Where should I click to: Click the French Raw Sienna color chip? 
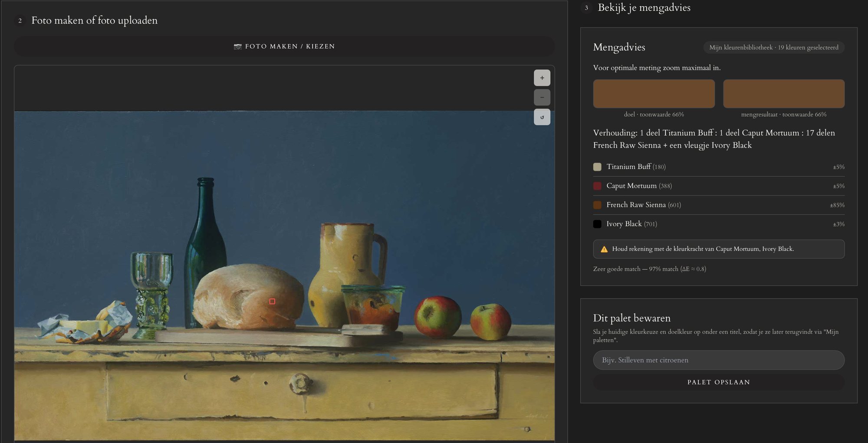[x=597, y=205]
